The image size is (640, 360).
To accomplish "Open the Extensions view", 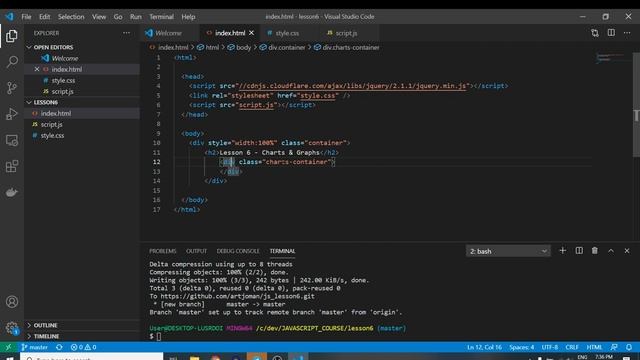I will point(12,166).
